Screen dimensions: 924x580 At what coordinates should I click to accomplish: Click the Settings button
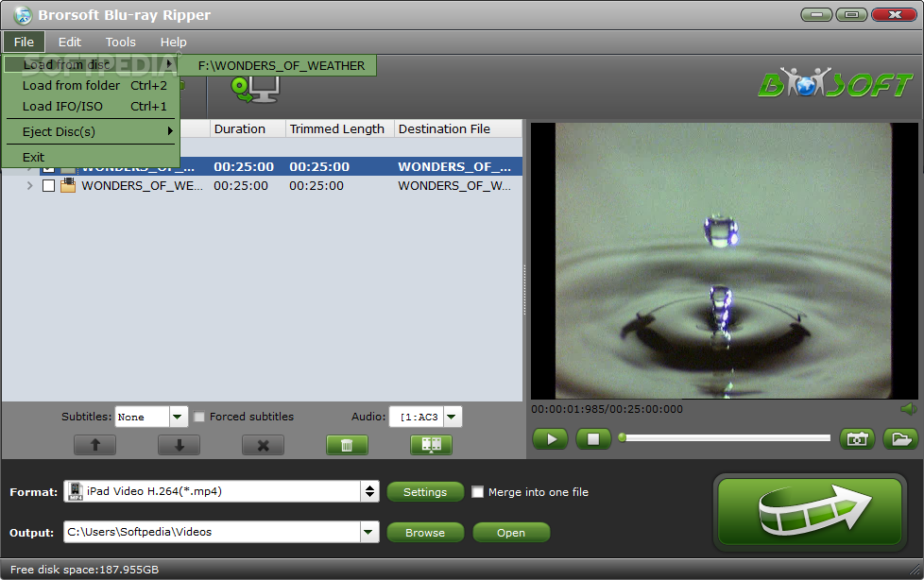pyautogui.click(x=425, y=491)
